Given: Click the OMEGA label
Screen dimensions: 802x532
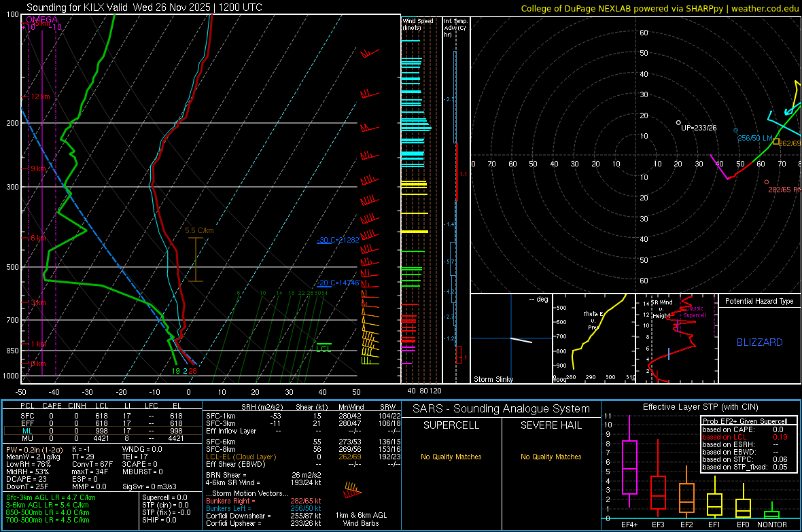Looking at the screenshot, I should pos(42,20).
